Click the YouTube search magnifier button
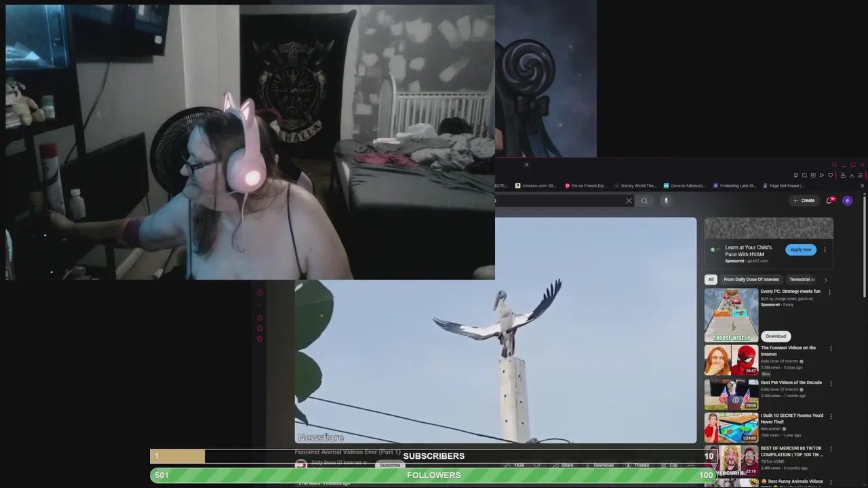868x488 pixels. 644,201
